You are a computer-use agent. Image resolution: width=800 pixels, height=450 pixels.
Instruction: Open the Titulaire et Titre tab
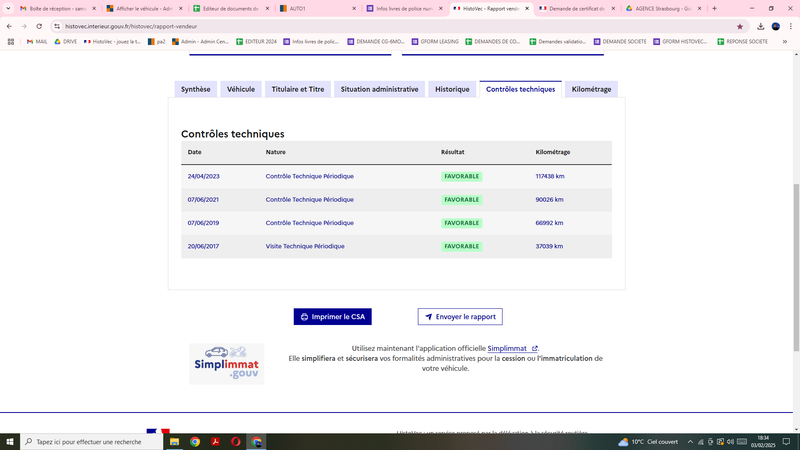tap(297, 89)
